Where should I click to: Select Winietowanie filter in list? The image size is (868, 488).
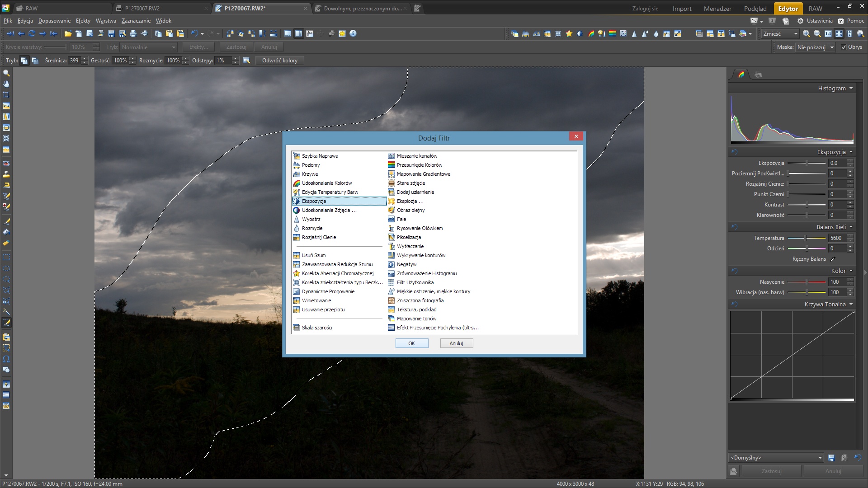click(316, 300)
